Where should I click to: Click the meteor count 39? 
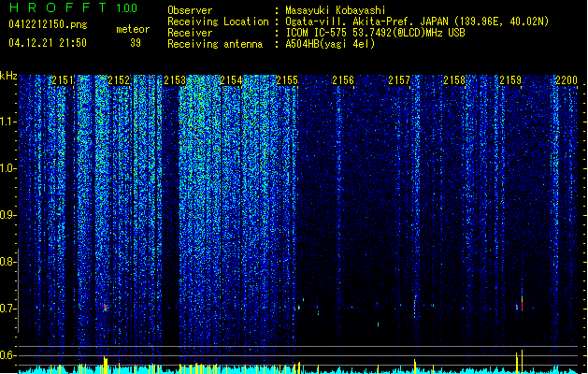pyautogui.click(x=136, y=43)
